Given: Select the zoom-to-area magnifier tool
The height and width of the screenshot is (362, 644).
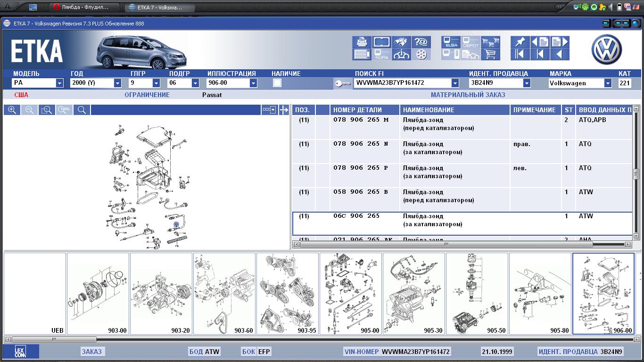Looking at the screenshot, I should click(x=47, y=110).
